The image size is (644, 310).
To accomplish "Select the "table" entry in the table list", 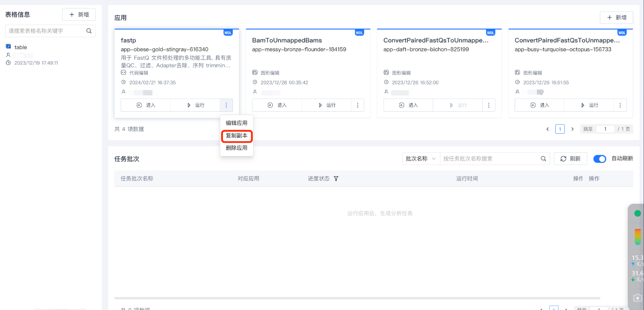I will point(21,47).
